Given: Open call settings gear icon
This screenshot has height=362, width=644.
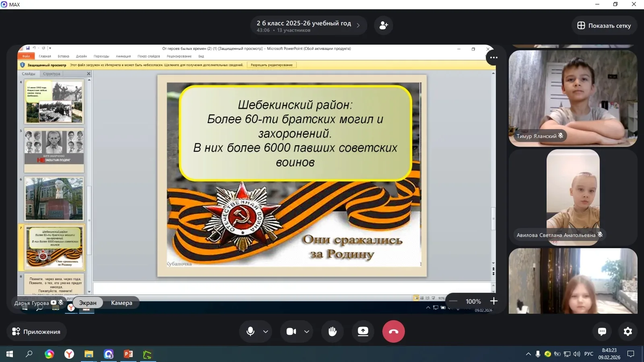Looking at the screenshot, I should 627,331.
